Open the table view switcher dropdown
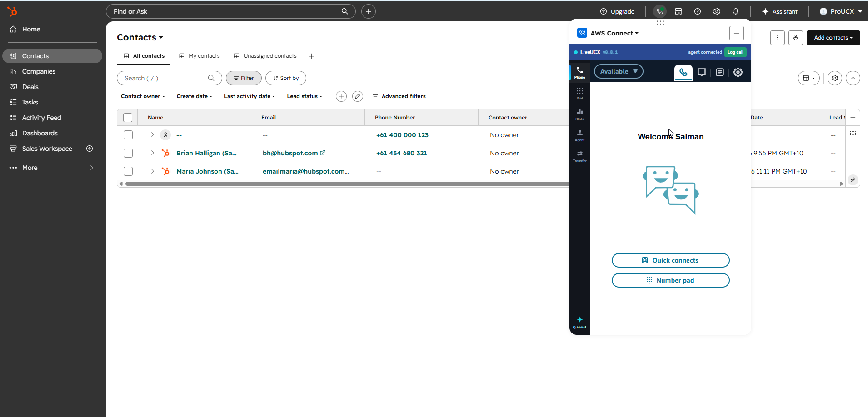This screenshot has width=868, height=417. [x=809, y=78]
